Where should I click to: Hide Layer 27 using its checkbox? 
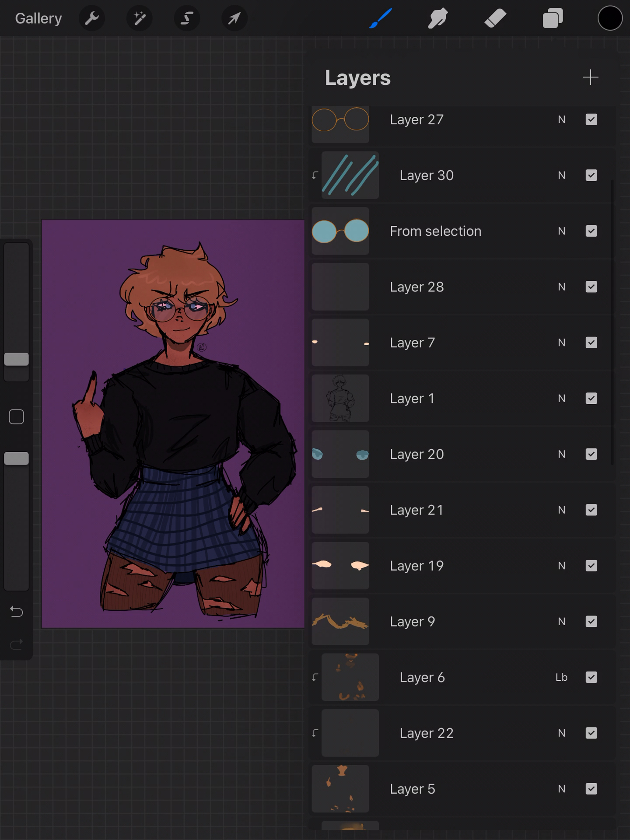click(x=591, y=119)
